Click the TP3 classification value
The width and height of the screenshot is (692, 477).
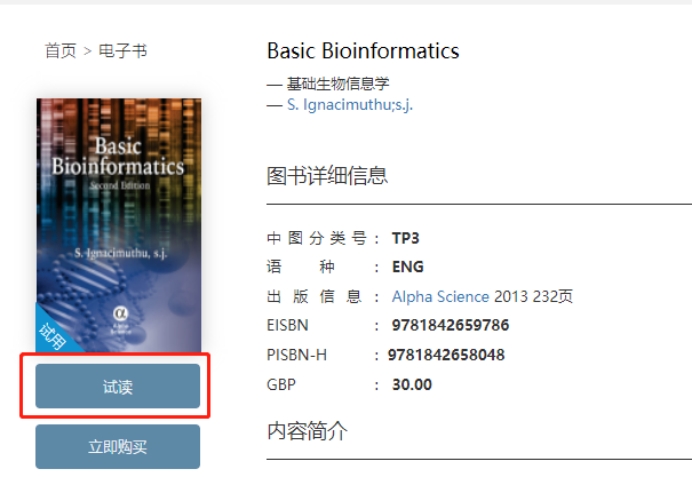point(405,238)
